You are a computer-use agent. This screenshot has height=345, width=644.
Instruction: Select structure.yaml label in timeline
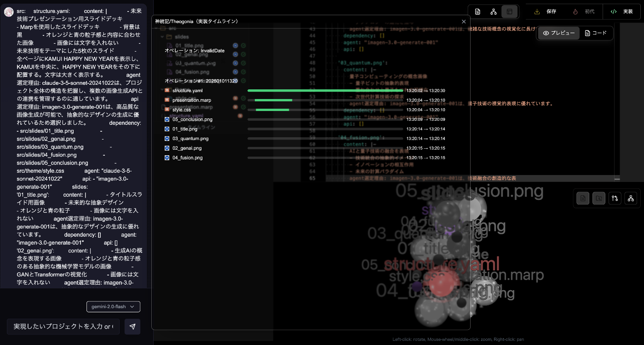pyautogui.click(x=187, y=91)
